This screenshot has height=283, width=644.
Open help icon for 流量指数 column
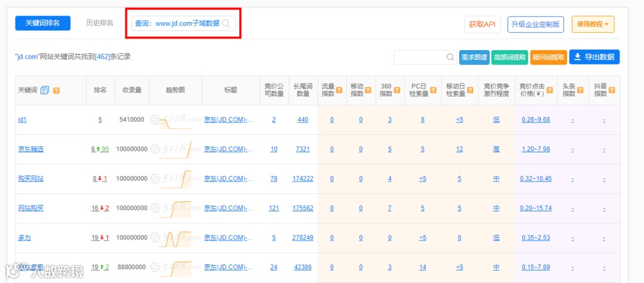[339, 90]
